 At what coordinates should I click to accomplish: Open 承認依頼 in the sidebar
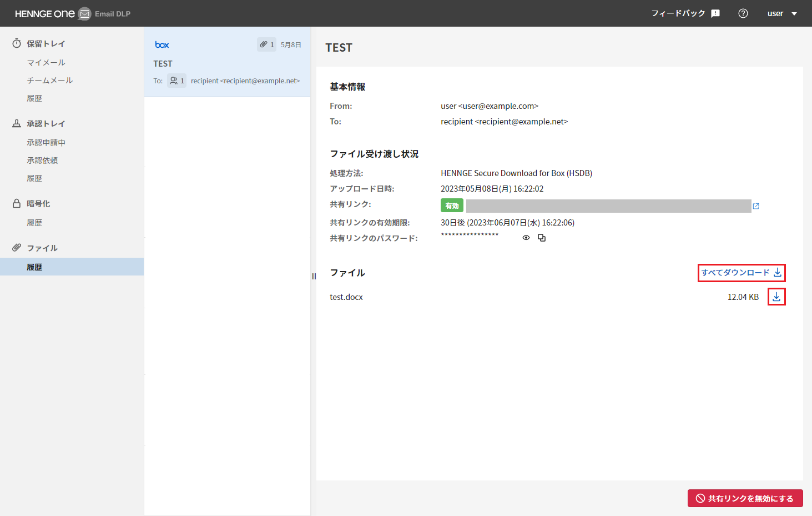coord(42,161)
